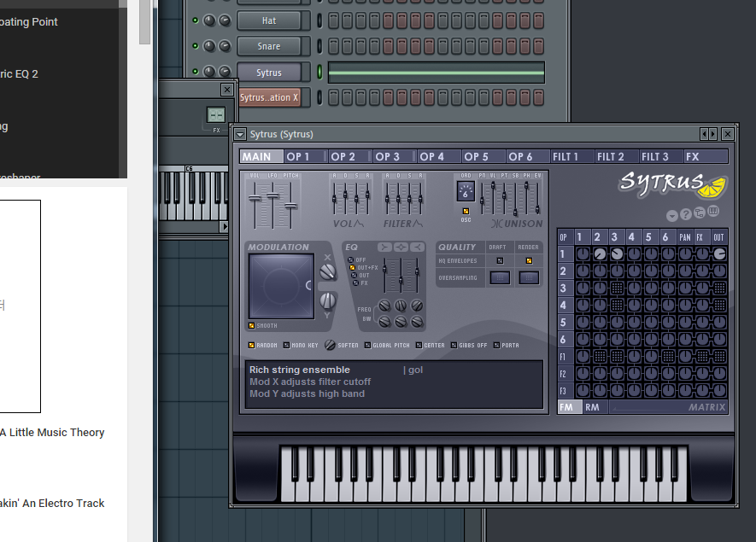Click the OP 1 OUT knob in matrix
756x542 pixels.
pos(719,254)
